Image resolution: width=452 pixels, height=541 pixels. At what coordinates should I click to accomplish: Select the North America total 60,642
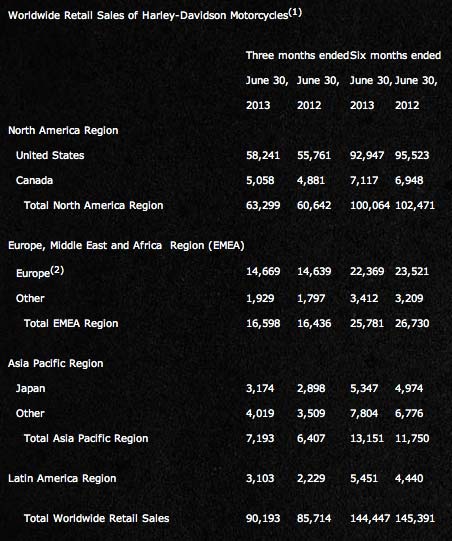pyautogui.click(x=314, y=205)
